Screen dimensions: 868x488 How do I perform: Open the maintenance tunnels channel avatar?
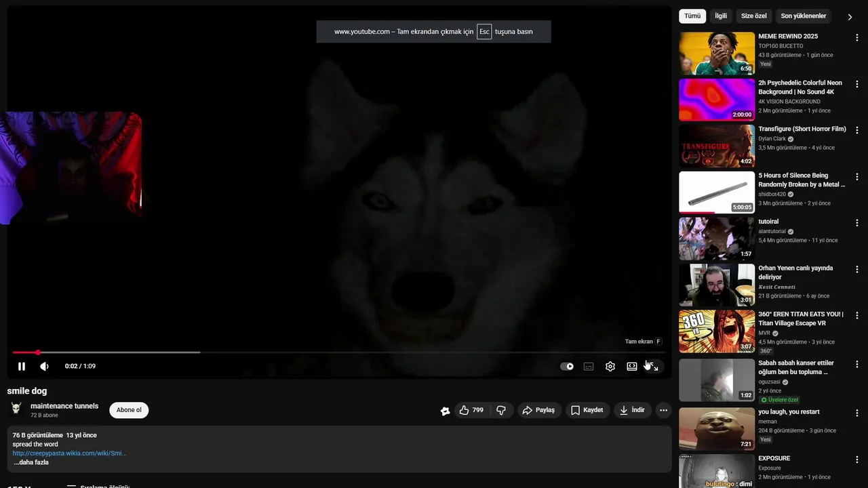[16, 409]
